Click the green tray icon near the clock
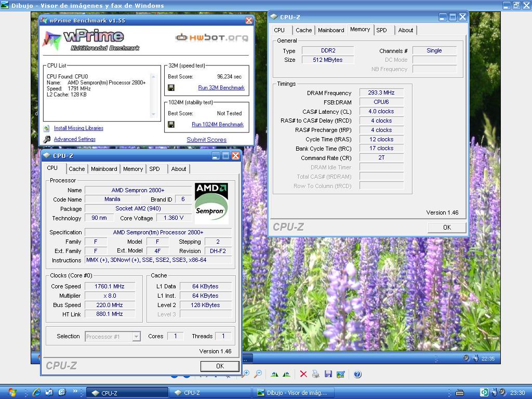 (x=484, y=393)
